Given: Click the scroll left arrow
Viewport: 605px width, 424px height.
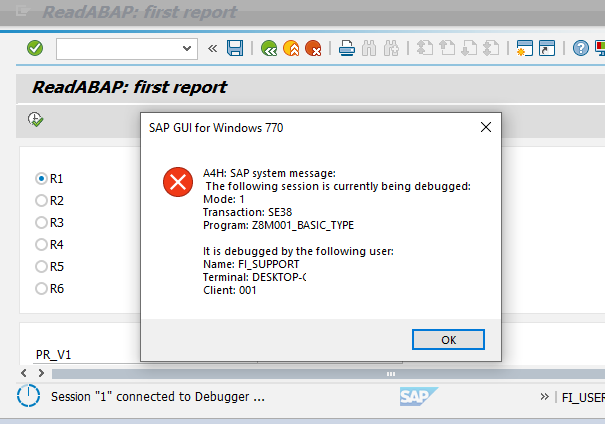Looking at the screenshot, I should (24, 373).
